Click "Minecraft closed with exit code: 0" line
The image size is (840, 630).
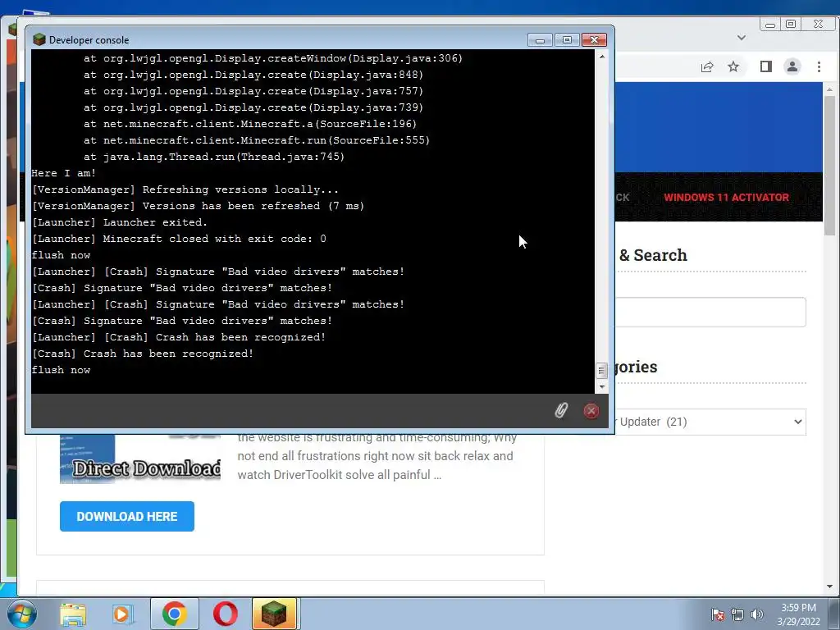214,239
